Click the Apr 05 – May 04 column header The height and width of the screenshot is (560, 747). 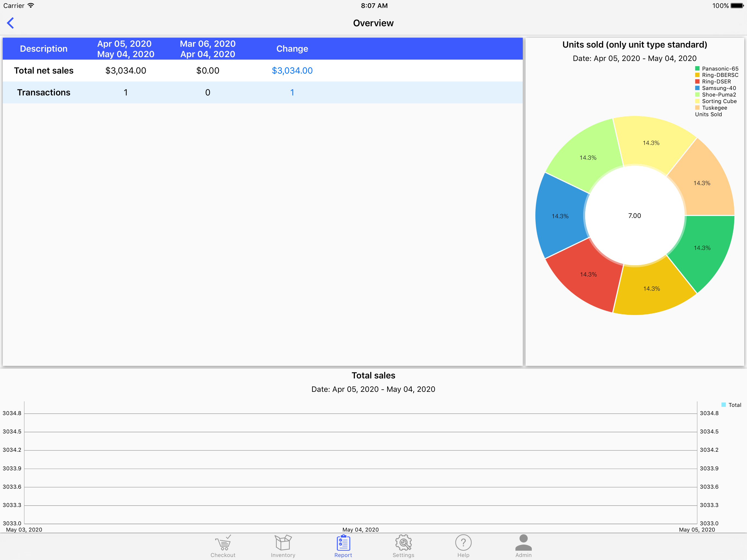pos(126,49)
